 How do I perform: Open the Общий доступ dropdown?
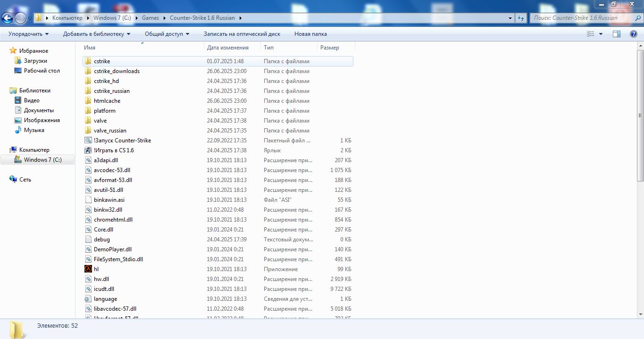pos(167,34)
